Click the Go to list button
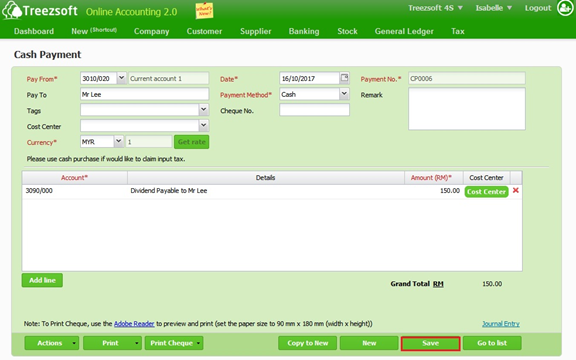Image resolution: width=576 pixels, height=360 pixels. [x=492, y=343]
